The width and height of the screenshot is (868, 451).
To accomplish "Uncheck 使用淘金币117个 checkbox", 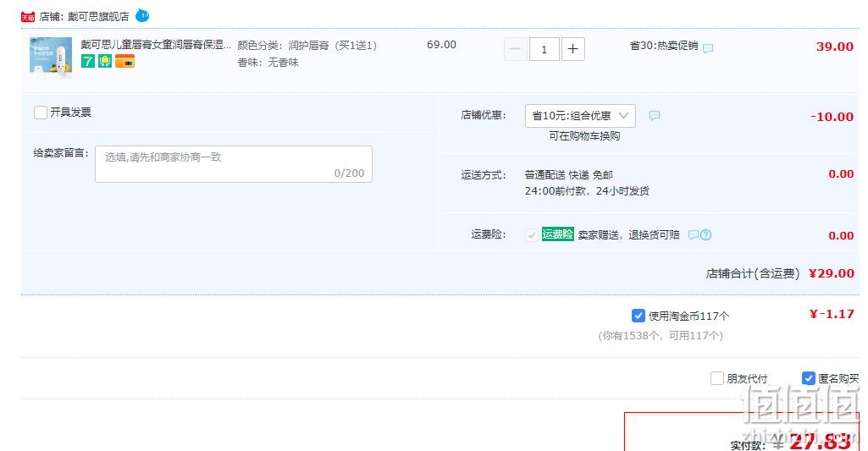I will [639, 316].
